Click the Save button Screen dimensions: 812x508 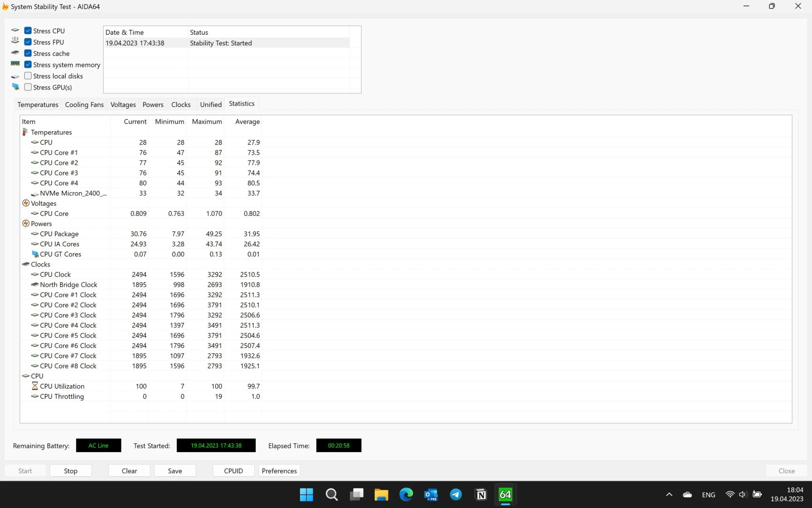tap(175, 471)
